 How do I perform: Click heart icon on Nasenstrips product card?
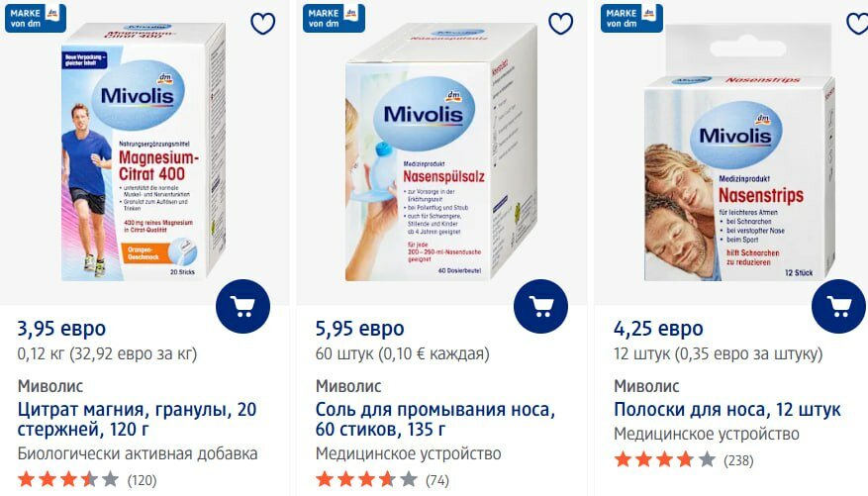857,23
